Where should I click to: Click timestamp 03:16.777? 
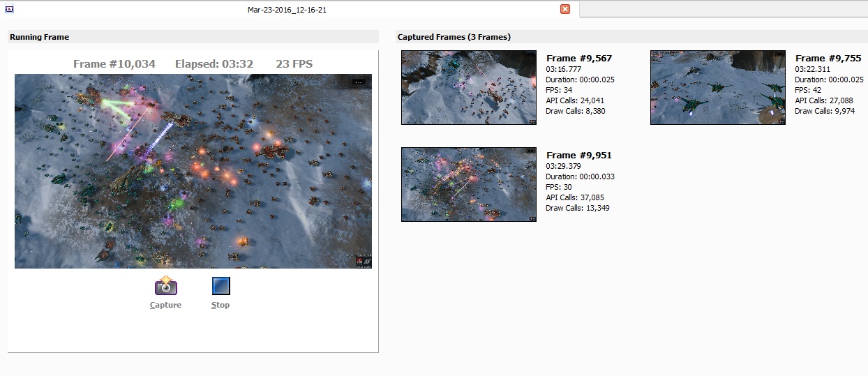564,69
